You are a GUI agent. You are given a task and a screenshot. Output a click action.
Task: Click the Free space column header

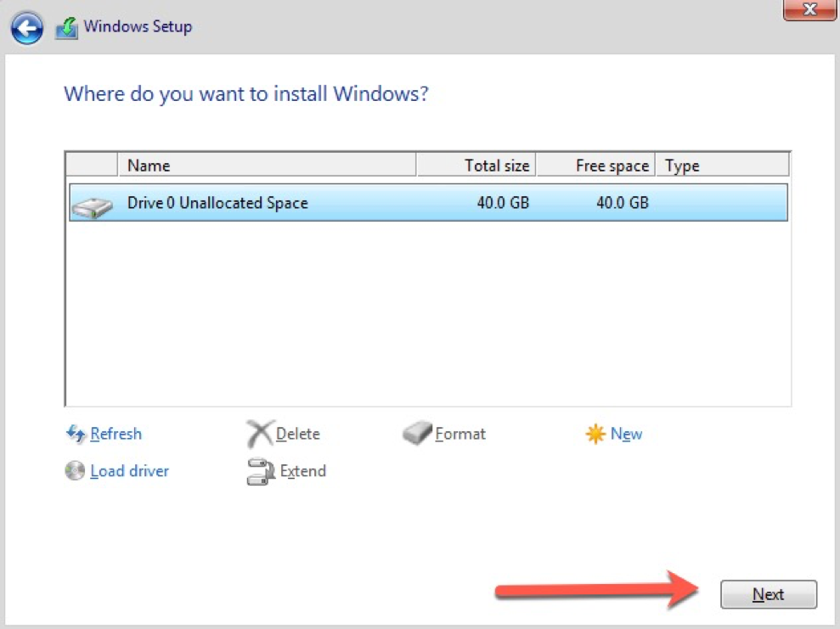[x=595, y=166]
